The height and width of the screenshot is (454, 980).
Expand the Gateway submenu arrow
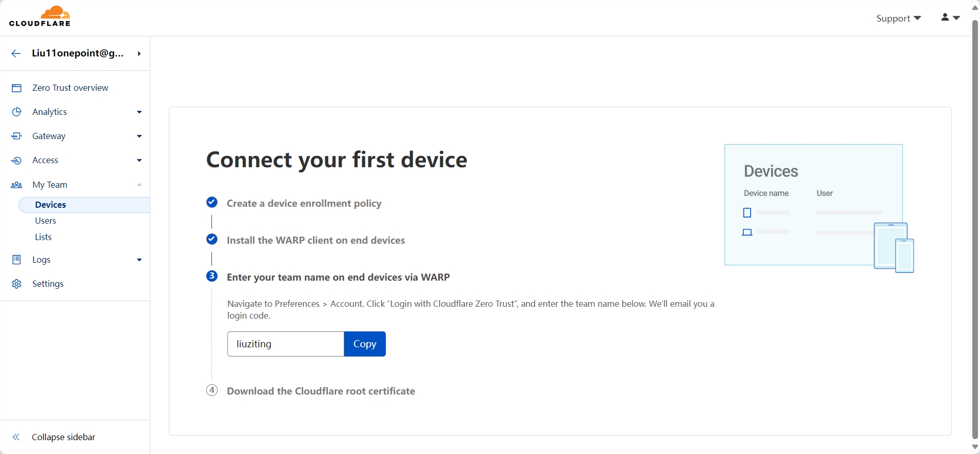click(x=139, y=136)
